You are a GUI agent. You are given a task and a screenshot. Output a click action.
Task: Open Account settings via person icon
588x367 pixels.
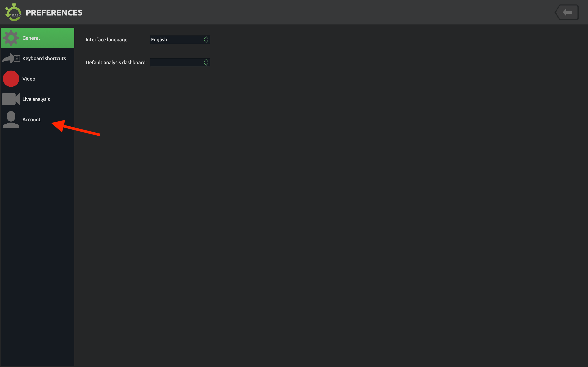(11, 119)
